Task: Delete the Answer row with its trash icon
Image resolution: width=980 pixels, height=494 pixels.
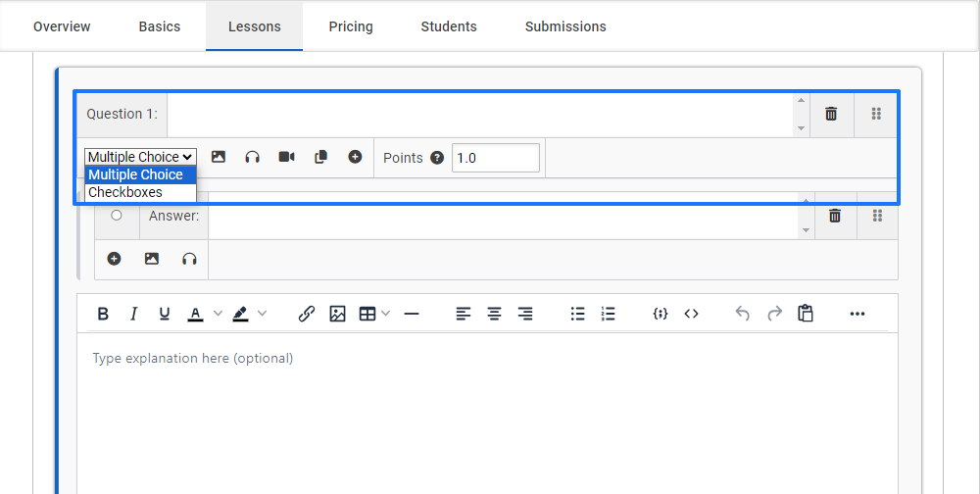Action: click(834, 216)
